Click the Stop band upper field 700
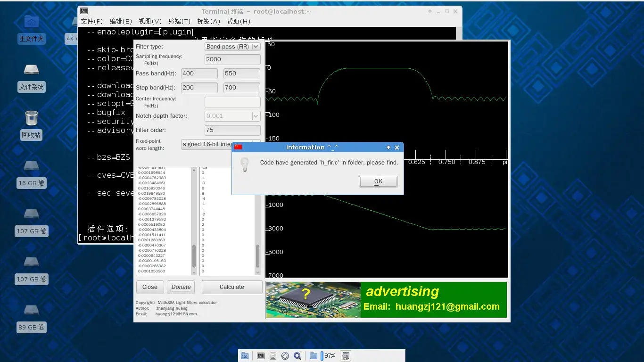Screen dimensions: 644x362 click(242, 88)
